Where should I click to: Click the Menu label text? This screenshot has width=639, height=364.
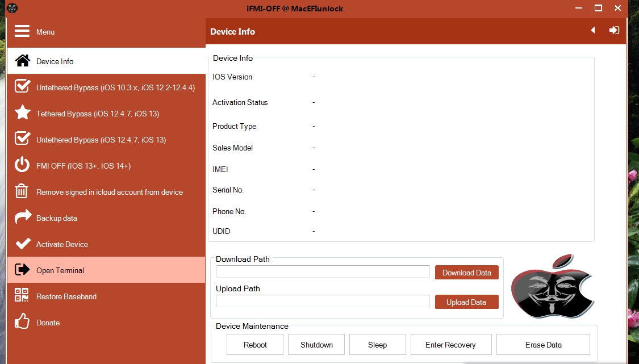tap(45, 32)
